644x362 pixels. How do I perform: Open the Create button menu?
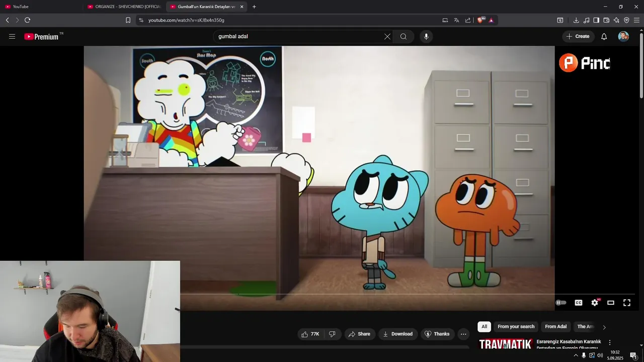578,36
